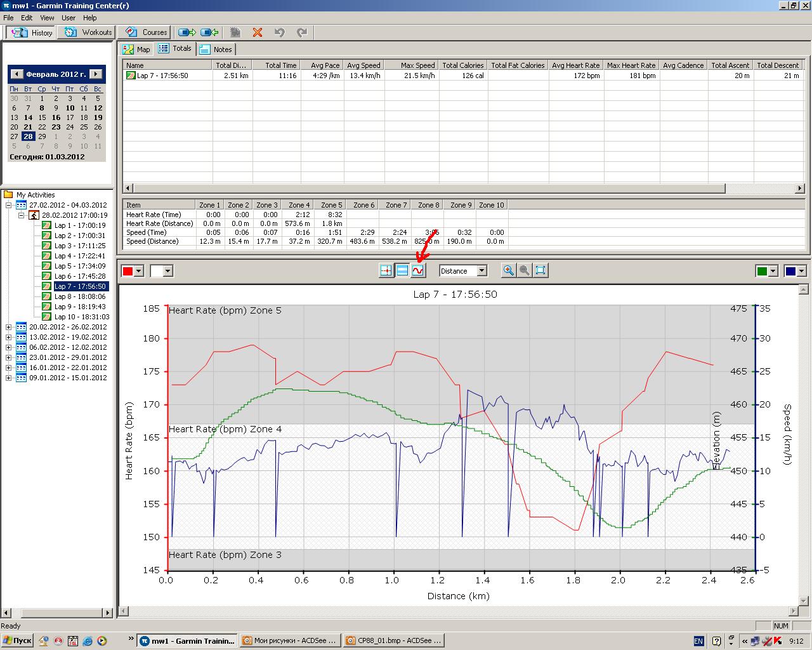Select date 14 in February calendar
The width and height of the screenshot is (812, 650).
click(x=28, y=117)
